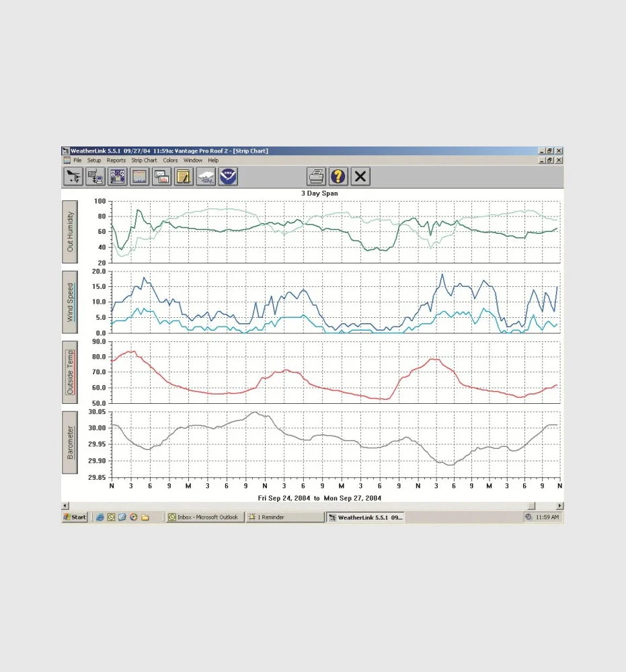Click the horizontal scrollbar right arrow
The width and height of the screenshot is (626, 672).
pyautogui.click(x=559, y=505)
